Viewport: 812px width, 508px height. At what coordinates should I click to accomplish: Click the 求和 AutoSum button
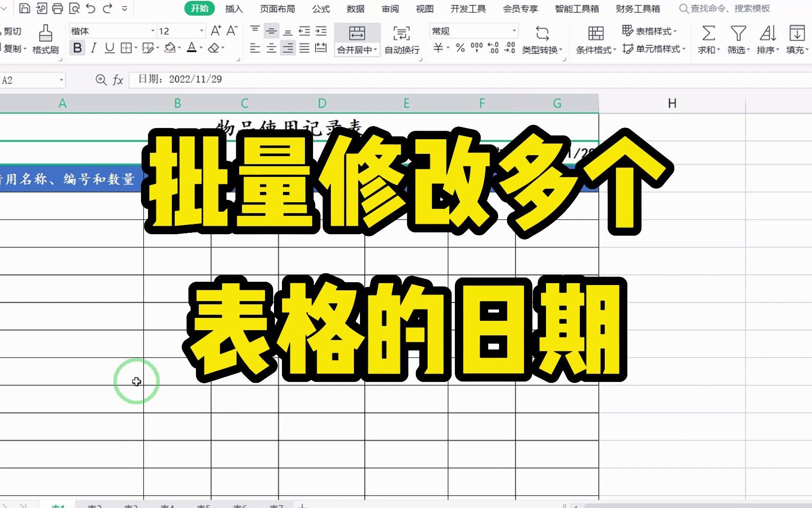[x=709, y=40]
